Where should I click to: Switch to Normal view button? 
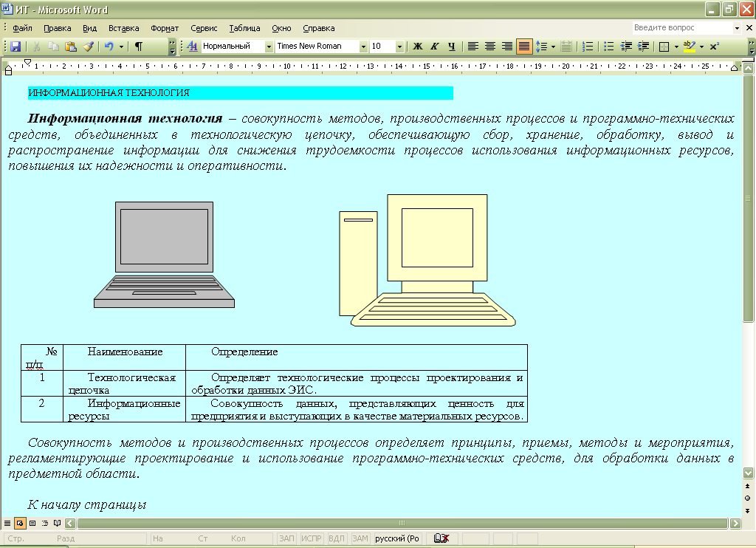[x=7, y=523]
